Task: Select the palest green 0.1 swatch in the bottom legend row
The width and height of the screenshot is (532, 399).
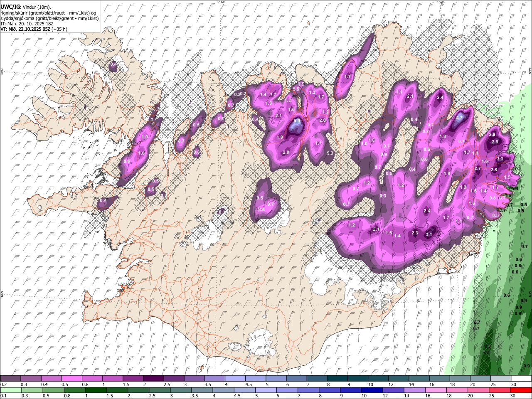Action: [x=11, y=390]
